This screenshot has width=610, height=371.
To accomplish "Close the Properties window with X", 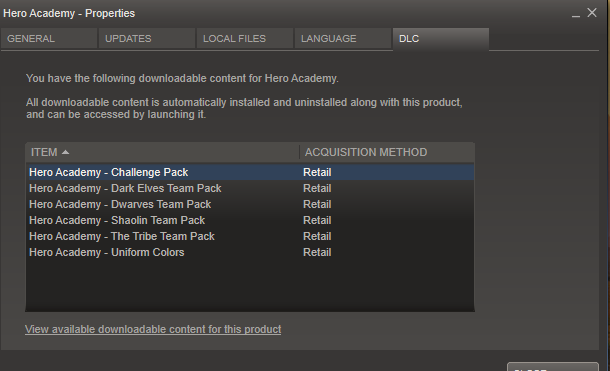I will [592, 13].
